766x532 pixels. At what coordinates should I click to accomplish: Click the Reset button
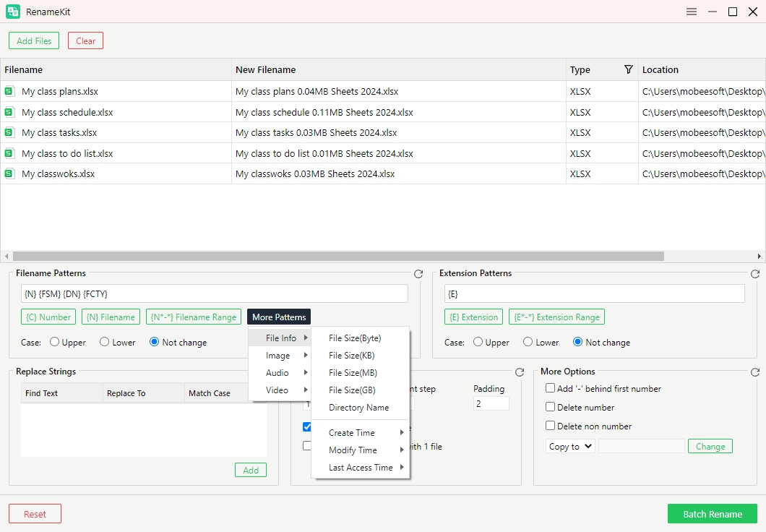point(35,514)
